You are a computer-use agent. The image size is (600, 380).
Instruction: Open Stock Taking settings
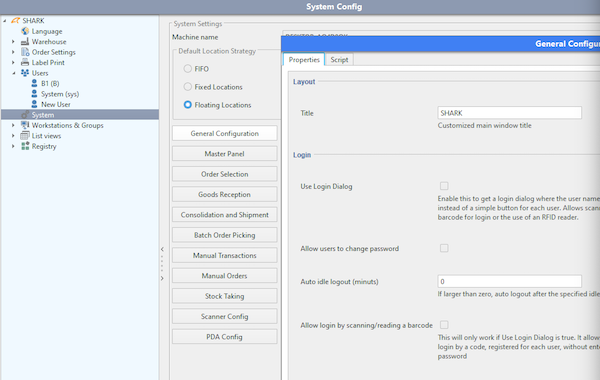tap(225, 296)
